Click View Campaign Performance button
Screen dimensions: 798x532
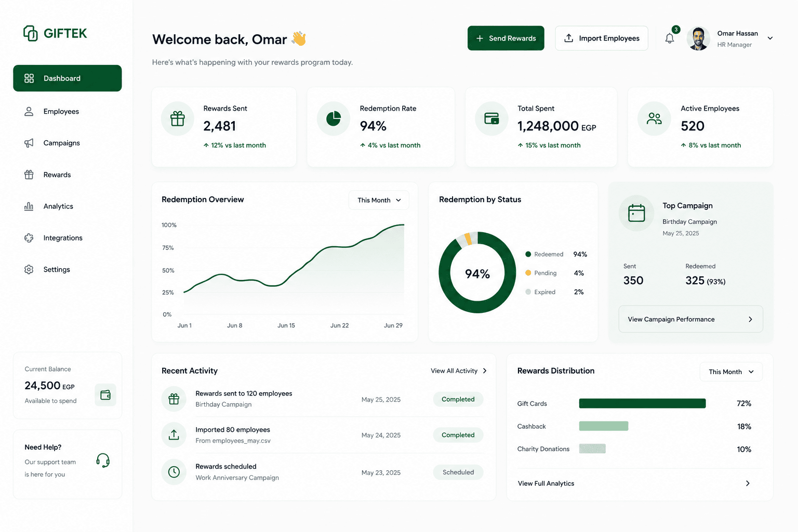point(691,319)
